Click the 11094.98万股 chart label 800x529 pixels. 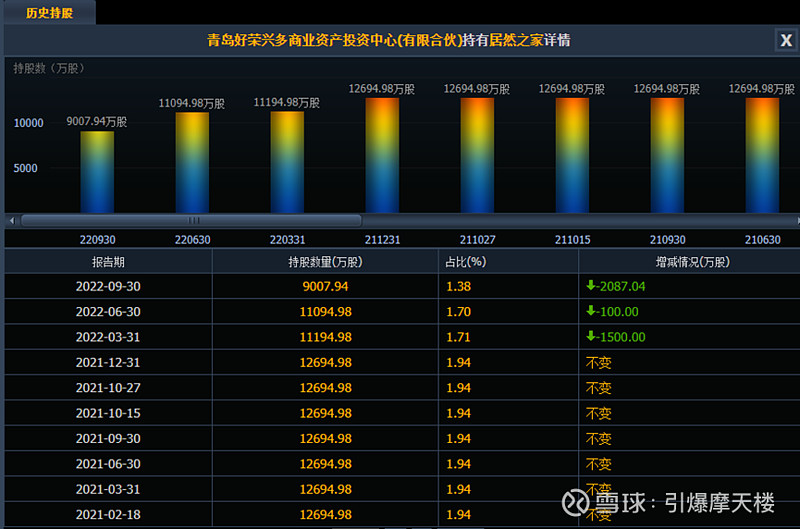pyautogui.click(x=191, y=104)
